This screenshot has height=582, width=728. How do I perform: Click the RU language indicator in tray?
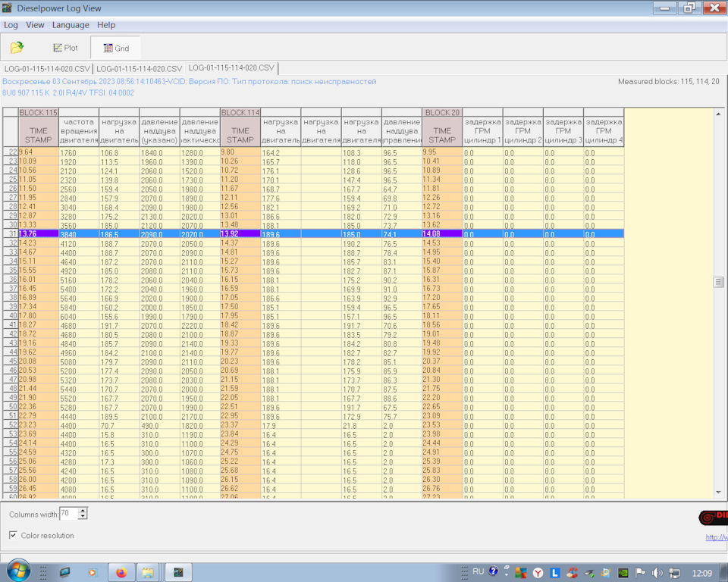[x=478, y=571]
